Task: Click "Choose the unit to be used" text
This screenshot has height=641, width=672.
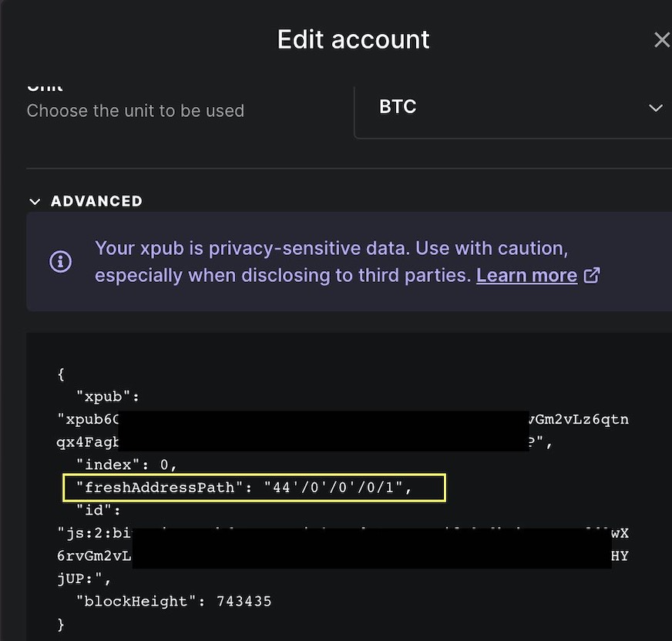Action: [136, 111]
